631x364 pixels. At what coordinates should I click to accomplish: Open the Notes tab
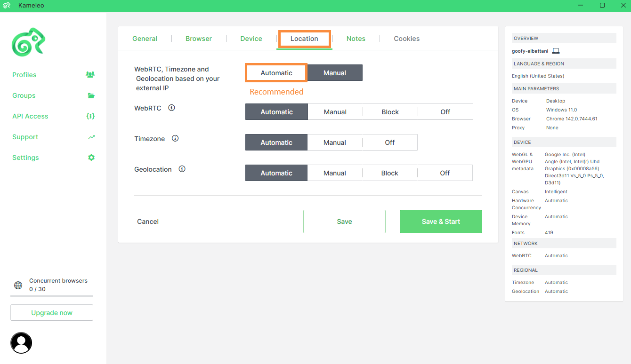click(356, 39)
